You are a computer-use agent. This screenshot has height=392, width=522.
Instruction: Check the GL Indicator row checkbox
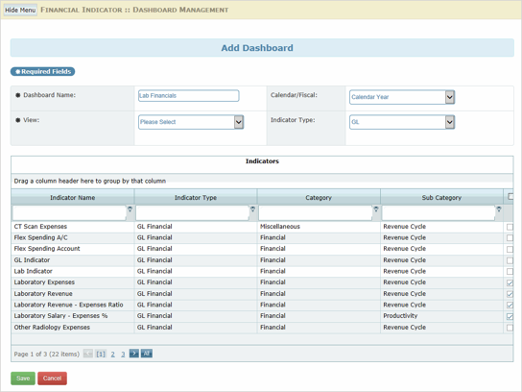(510, 260)
